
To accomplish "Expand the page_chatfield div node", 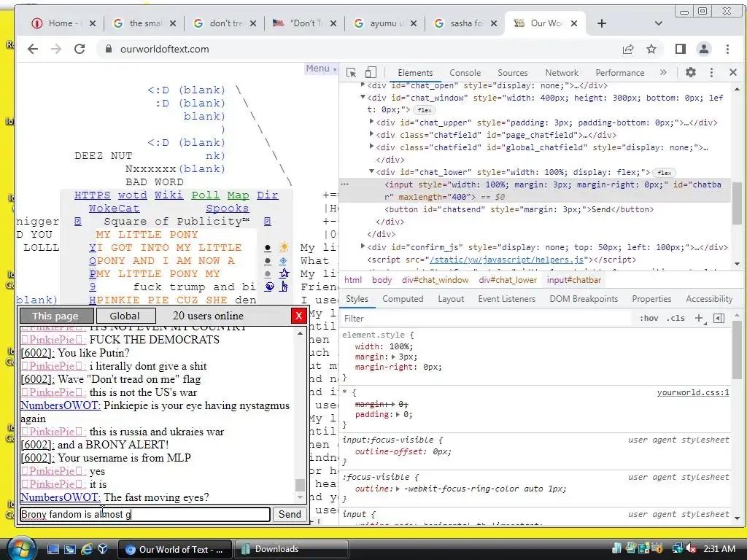I will click(x=371, y=134).
